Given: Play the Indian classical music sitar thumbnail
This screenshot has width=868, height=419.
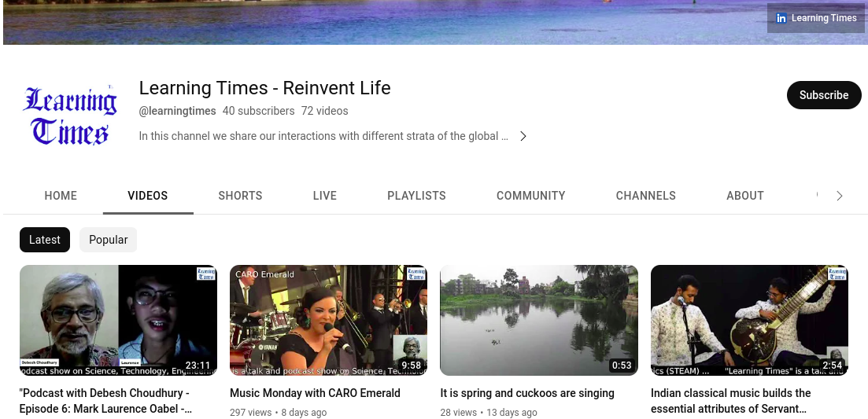Looking at the screenshot, I should tap(749, 320).
